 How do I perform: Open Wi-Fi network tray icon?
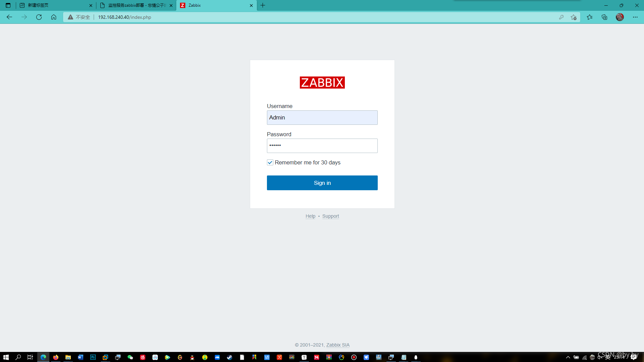point(585,357)
